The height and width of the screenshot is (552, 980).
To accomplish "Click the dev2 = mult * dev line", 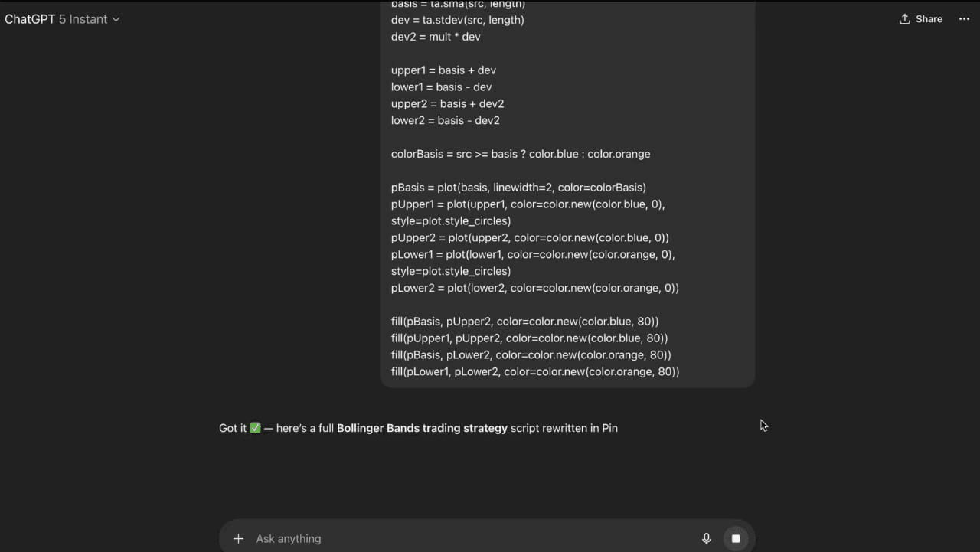I will point(436,37).
